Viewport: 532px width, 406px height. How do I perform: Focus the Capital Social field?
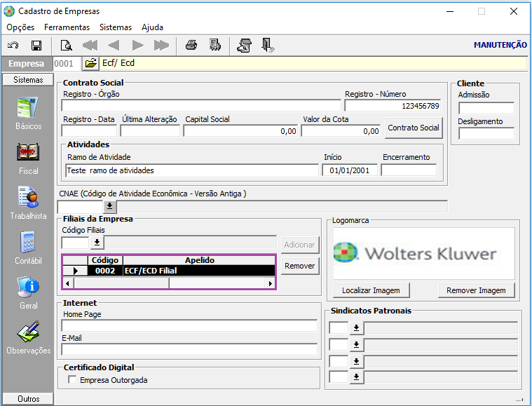point(240,130)
